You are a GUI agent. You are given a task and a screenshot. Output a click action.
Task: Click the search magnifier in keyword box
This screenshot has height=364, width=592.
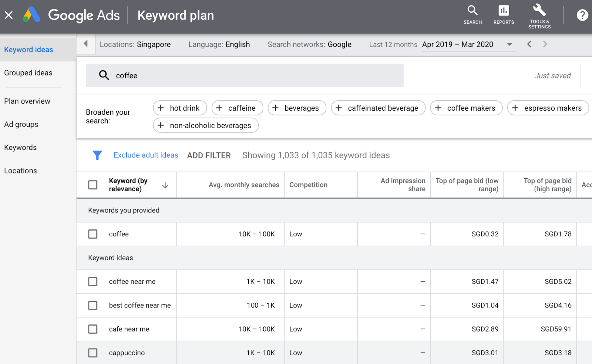[x=104, y=75]
